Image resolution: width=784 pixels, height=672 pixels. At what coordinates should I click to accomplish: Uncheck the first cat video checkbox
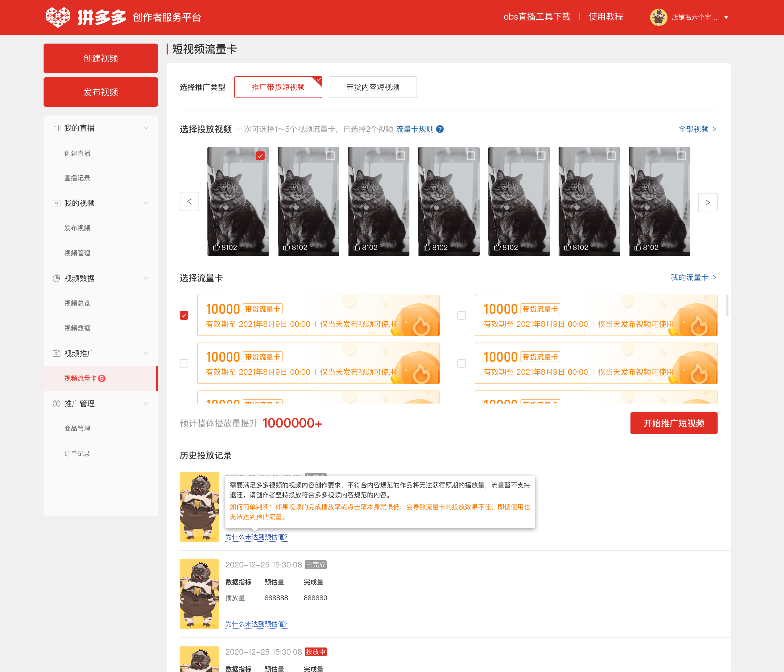[260, 155]
